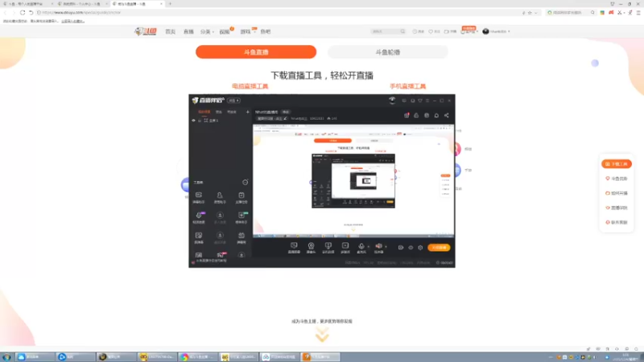Open the Windows Start button
Image resolution: width=644 pixels, height=362 pixels.
pyautogui.click(x=6, y=357)
